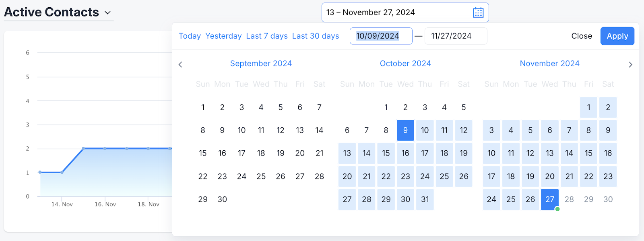Click the calendar icon in date field
This screenshot has height=241, width=644.
click(478, 12)
